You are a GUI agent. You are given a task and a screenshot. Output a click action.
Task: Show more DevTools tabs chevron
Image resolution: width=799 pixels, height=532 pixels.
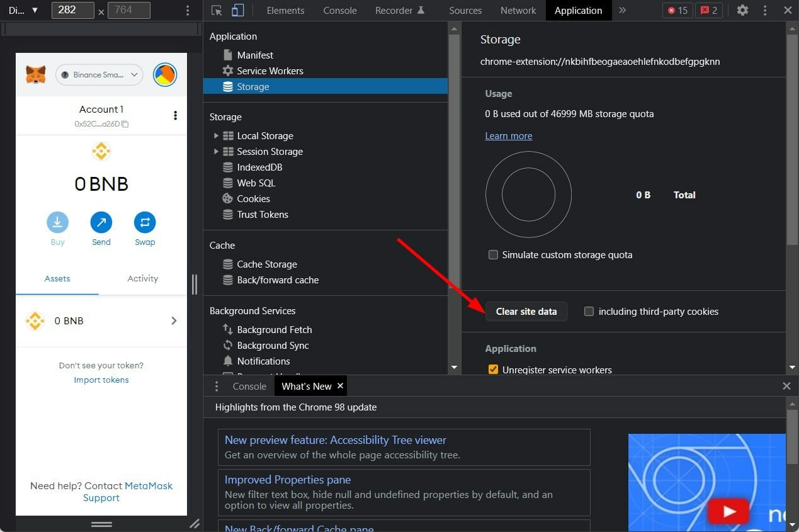click(623, 10)
